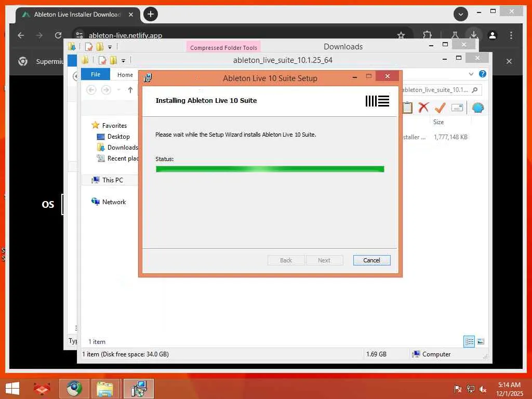Open the File tab in Explorer ribbon
Screen dimensions: 532x399
coord(96,74)
